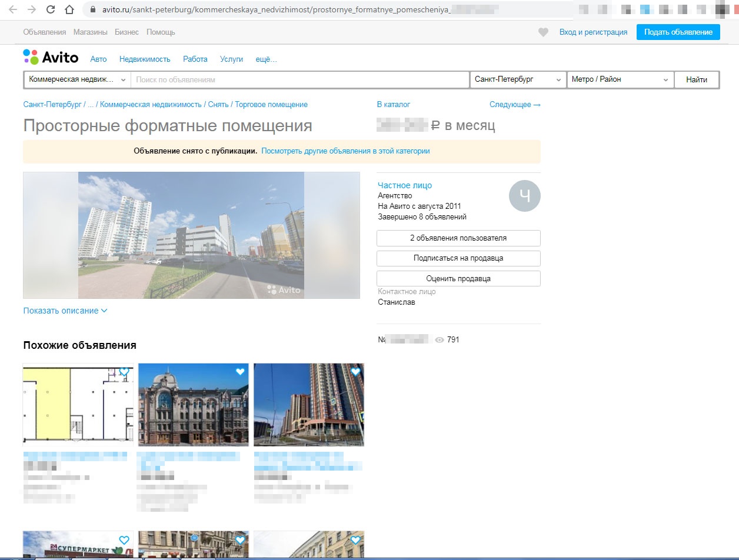Image resolution: width=739 pixels, height=560 pixels.
Task: Open the Коммерческая недвижимость category dropdown
Action: 77,79
